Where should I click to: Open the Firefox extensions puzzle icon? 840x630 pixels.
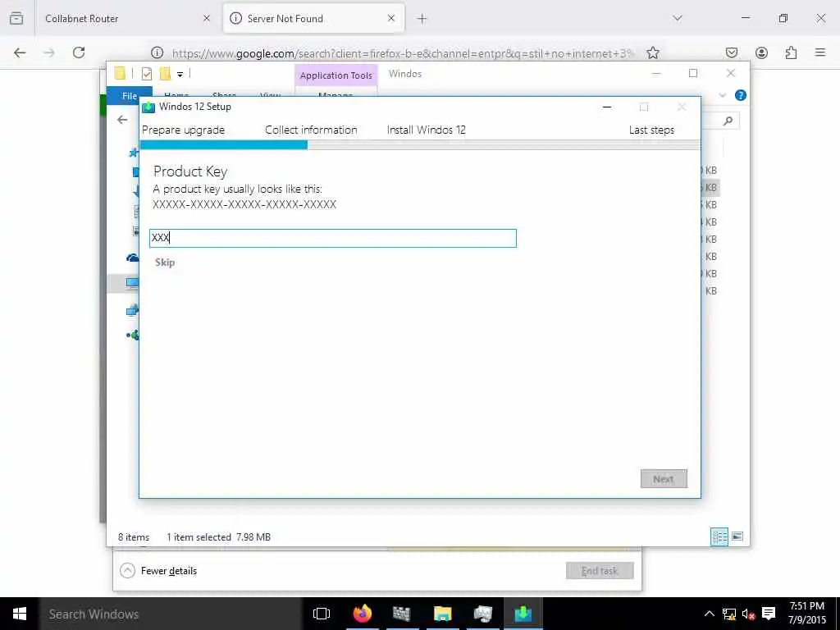pos(792,52)
